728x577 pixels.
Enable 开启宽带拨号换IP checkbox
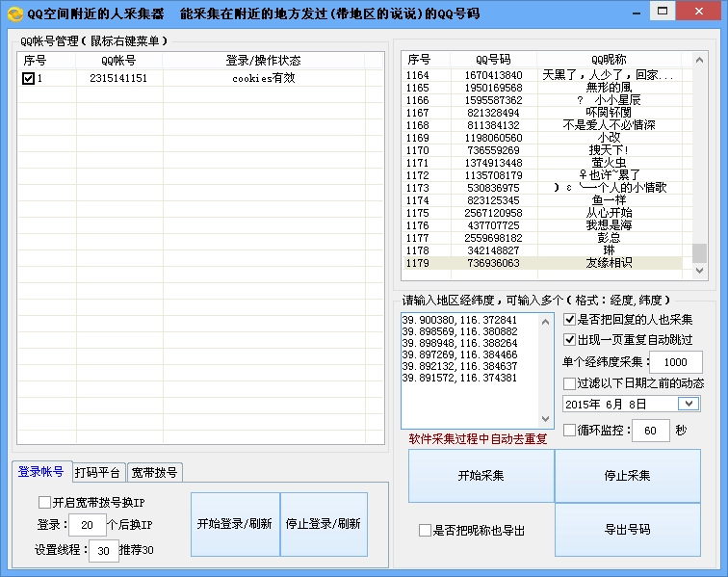click(x=44, y=502)
